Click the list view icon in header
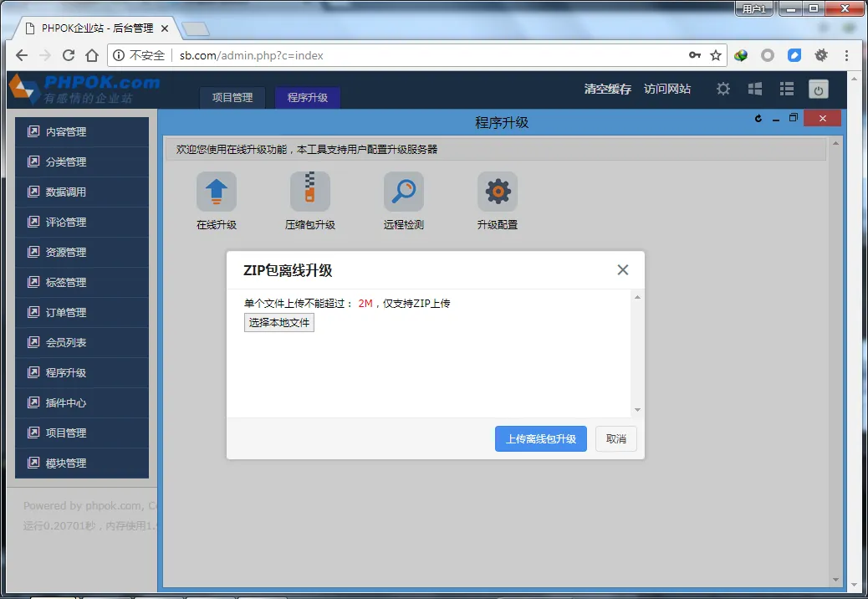868x599 pixels. pyautogui.click(x=787, y=89)
